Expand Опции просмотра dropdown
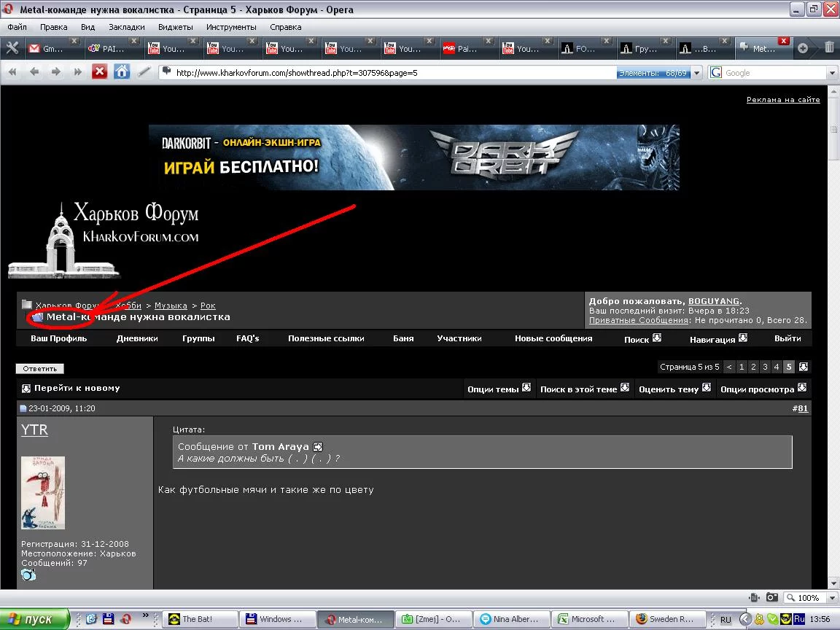The width and height of the screenshot is (840, 630). (x=801, y=387)
